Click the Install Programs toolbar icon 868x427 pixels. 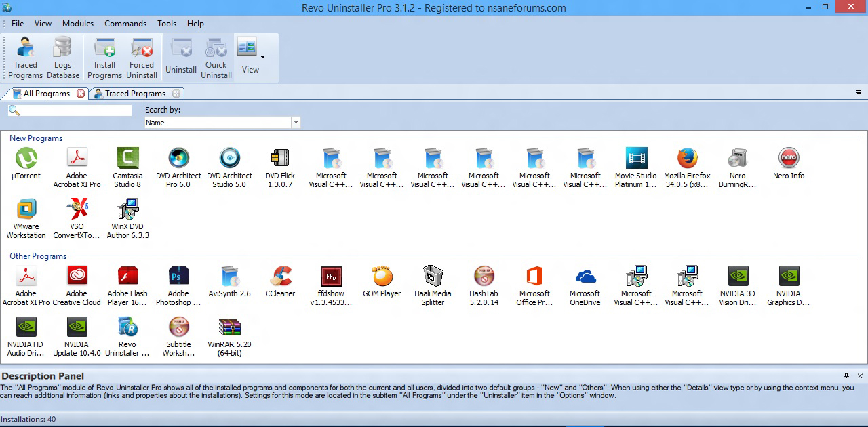click(104, 58)
